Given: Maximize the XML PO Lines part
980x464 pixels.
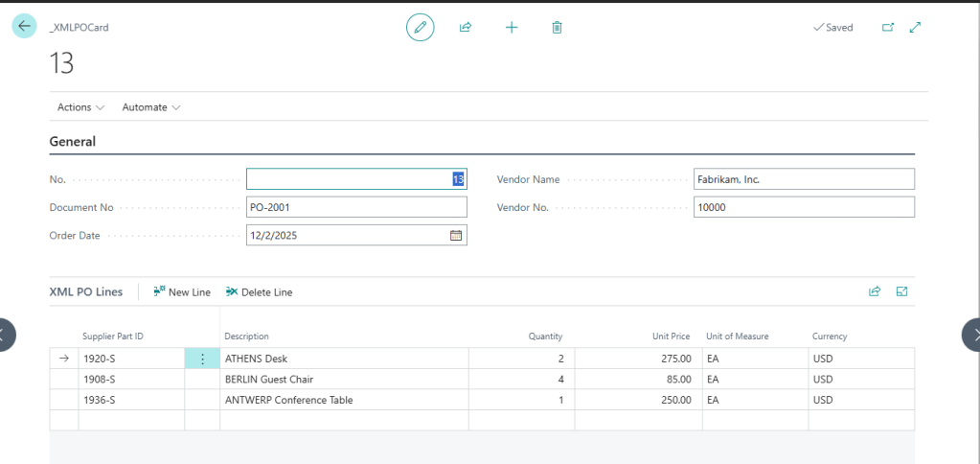Looking at the screenshot, I should tap(901, 291).
